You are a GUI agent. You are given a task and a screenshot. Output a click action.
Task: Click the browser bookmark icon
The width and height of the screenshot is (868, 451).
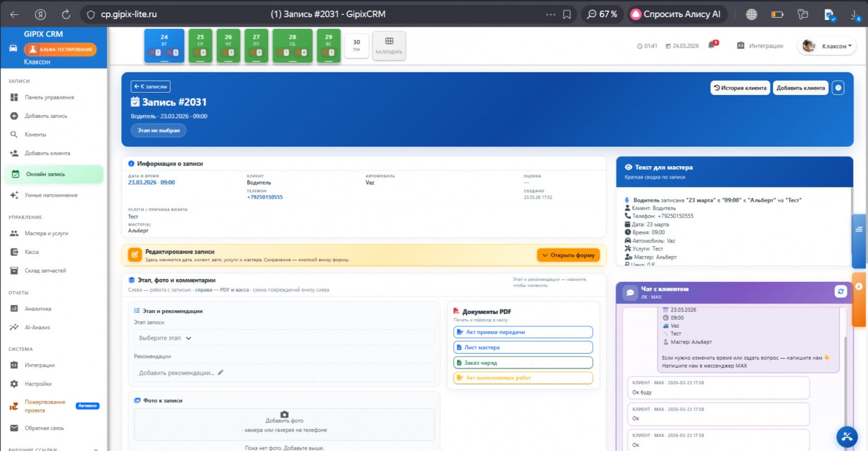click(566, 14)
